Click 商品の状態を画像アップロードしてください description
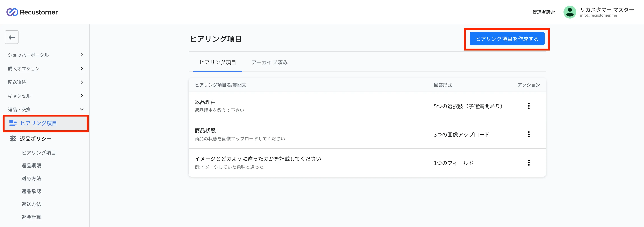The height and width of the screenshot is (227, 644). tap(240, 139)
